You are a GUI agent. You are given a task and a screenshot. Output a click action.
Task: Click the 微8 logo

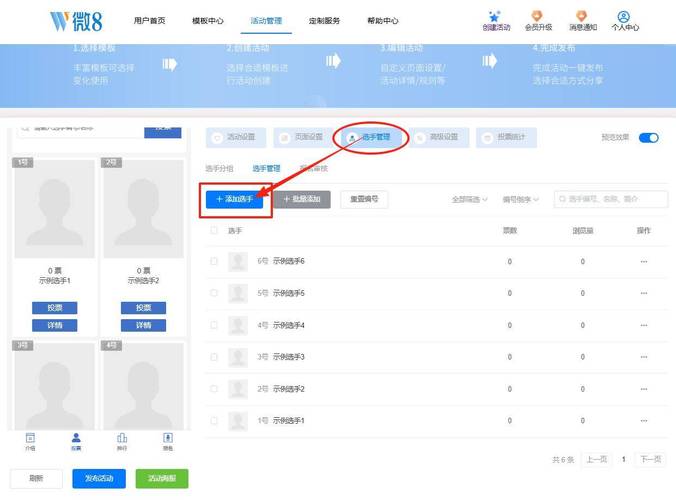[x=75, y=21]
